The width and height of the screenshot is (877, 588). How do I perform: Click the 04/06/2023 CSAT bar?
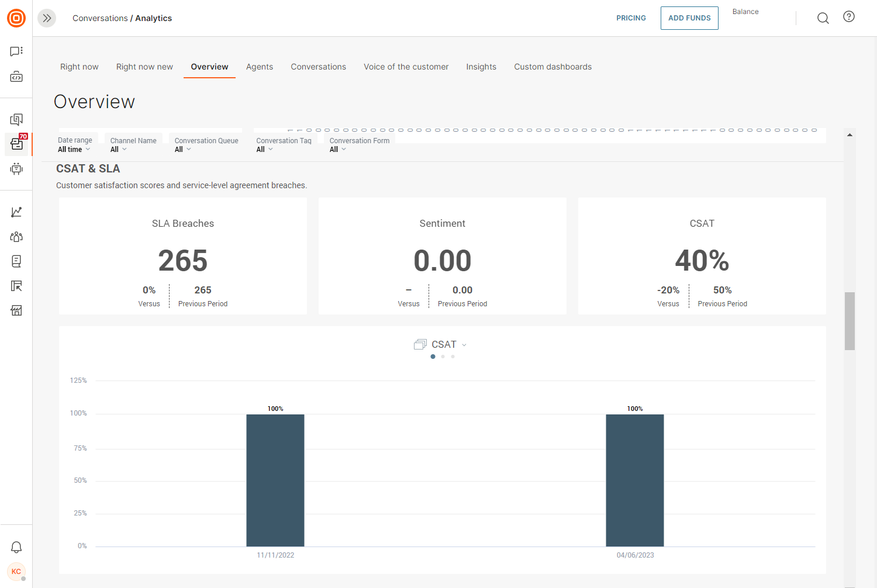(x=635, y=480)
